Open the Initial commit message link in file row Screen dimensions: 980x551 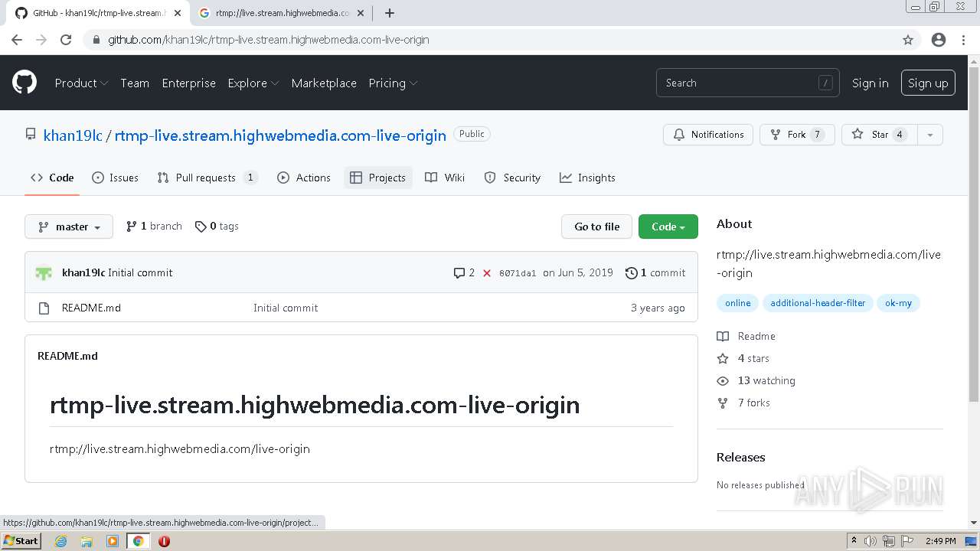[x=286, y=308]
